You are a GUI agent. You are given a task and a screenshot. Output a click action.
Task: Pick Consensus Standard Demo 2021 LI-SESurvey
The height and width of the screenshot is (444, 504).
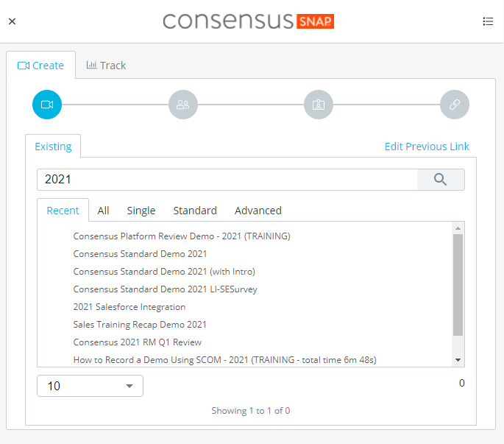click(166, 289)
